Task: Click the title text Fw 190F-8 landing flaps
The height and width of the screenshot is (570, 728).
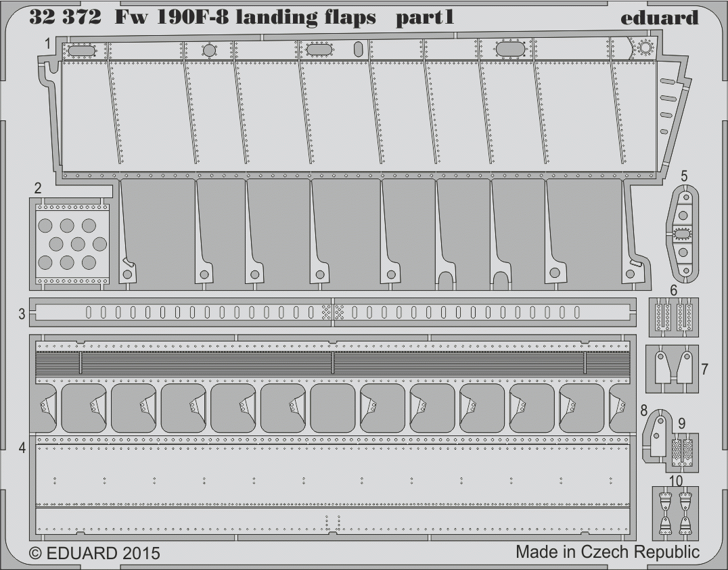Action: (245, 18)
